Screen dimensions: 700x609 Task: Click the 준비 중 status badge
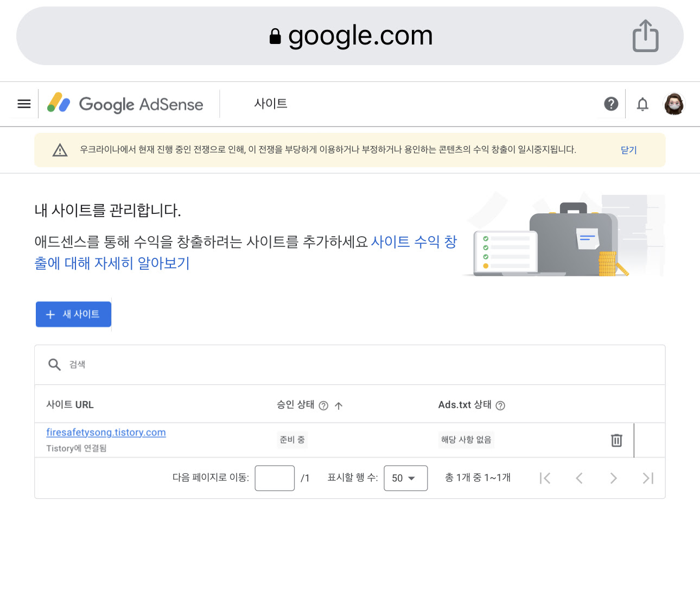pyautogui.click(x=292, y=440)
